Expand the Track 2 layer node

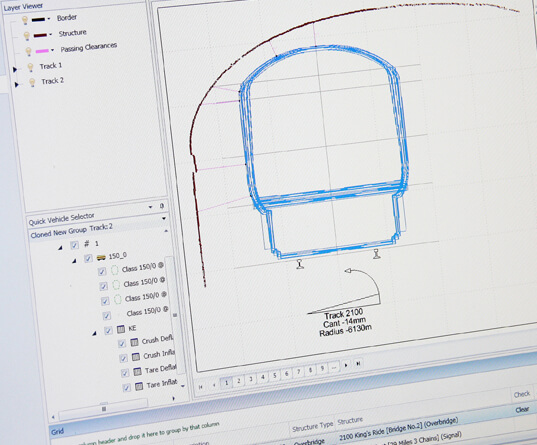pos(16,84)
